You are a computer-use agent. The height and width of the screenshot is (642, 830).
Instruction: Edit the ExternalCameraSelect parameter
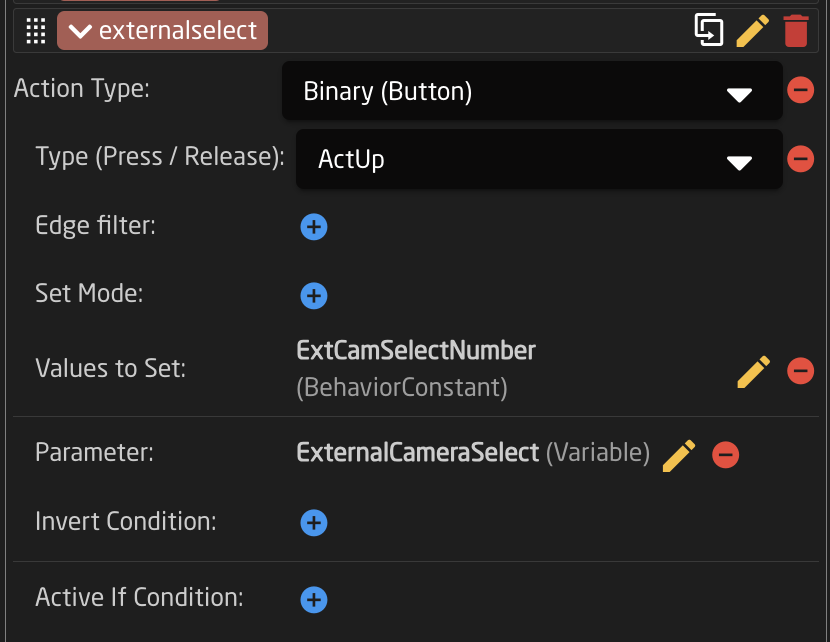click(679, 455)
